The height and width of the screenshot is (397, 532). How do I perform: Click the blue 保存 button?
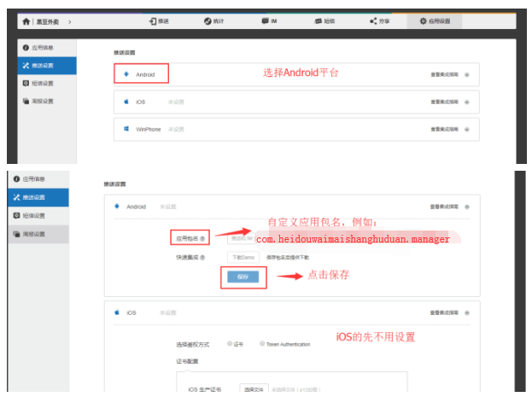coord(243,277)
